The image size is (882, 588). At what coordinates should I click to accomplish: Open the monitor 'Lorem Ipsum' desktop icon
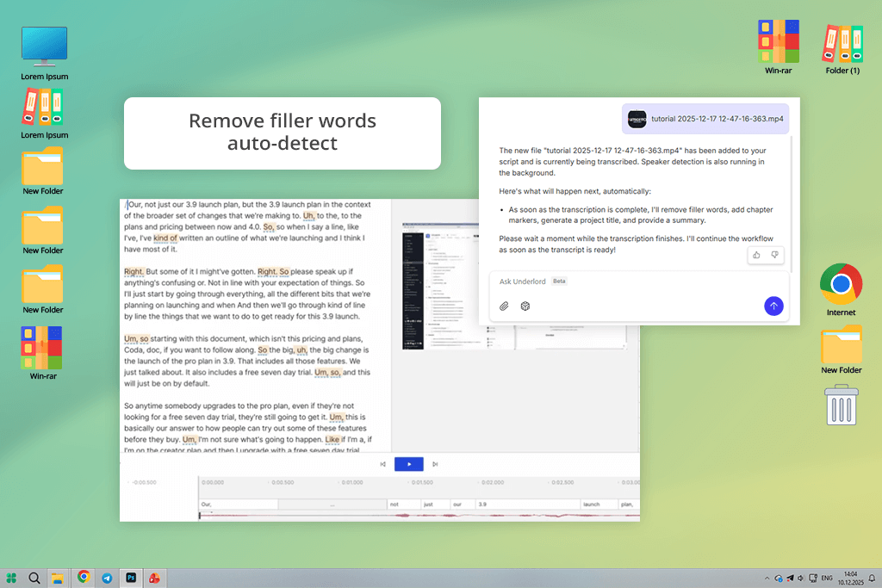coord(45,53)
